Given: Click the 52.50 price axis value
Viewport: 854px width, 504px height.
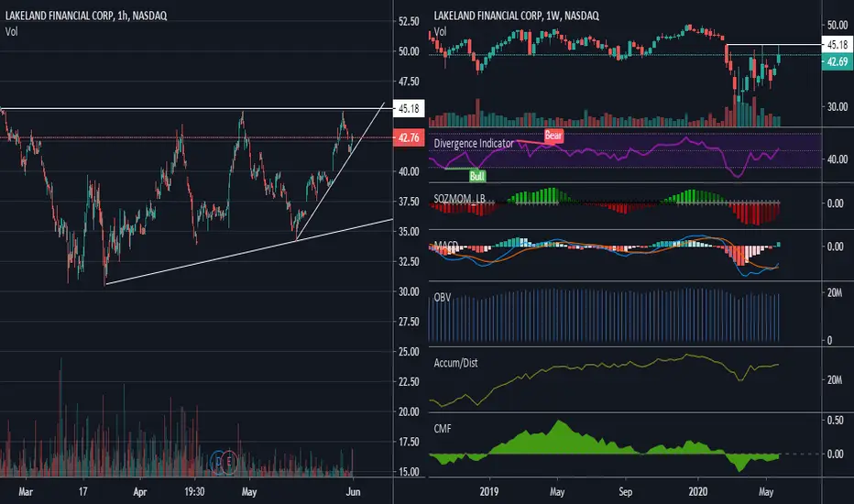Looking at the screenshot, I should point(409,21).
